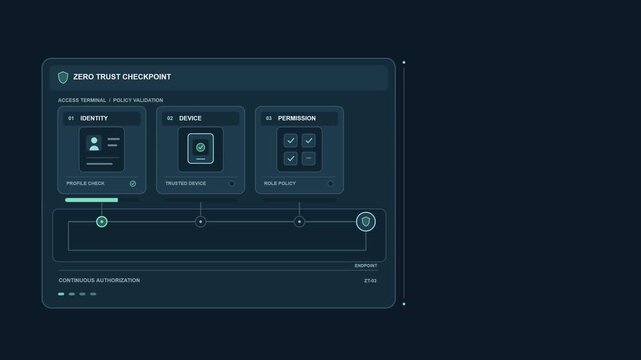Toggle the top-right Permission checkbox
The width and height of the screenshot is (641, 360).
tap(309, 141)
